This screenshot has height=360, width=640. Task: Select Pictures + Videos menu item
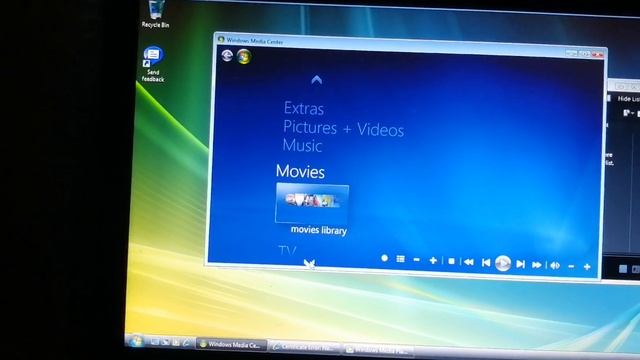(343, 128)
